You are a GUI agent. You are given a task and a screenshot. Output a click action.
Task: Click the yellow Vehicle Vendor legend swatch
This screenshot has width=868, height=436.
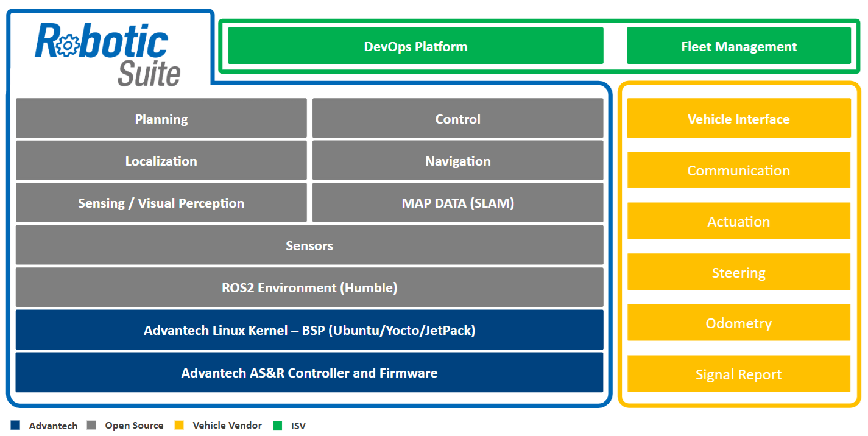coord(178,425)
